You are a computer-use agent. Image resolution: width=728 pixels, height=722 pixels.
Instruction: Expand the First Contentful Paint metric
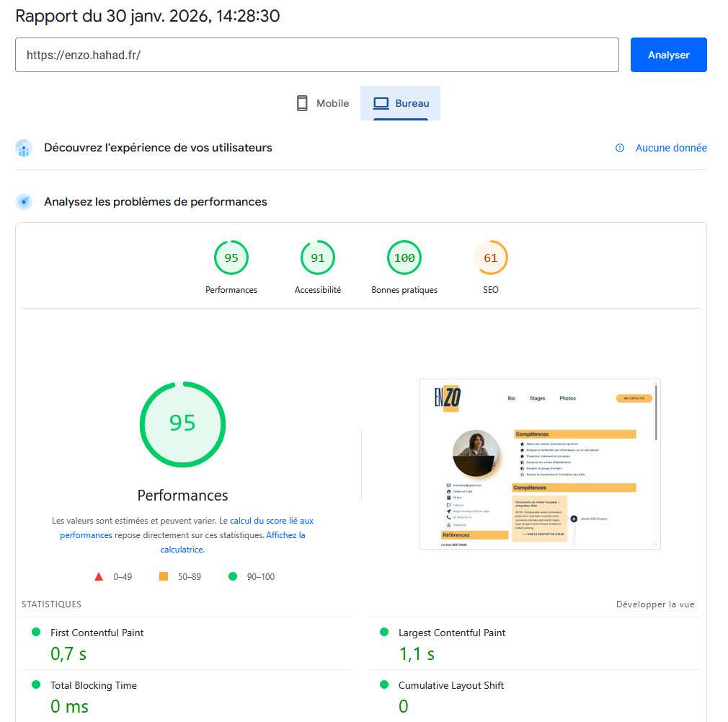tap(97, 633)
